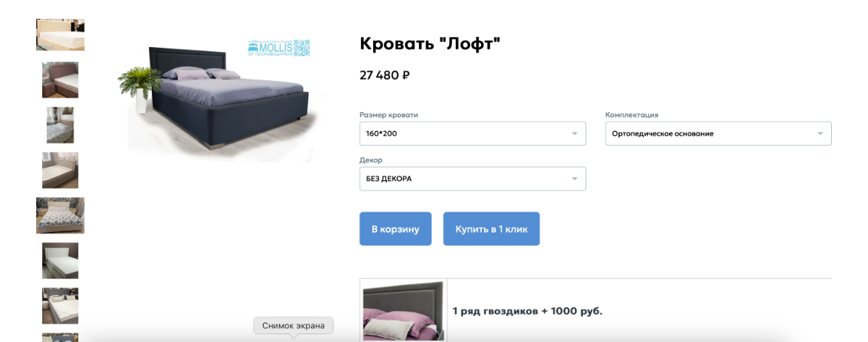Image resolution: width=868 pixels, height=342 pixels.
Task: Expand the Комплектация dropdown
Action: [x=718, y=134]
